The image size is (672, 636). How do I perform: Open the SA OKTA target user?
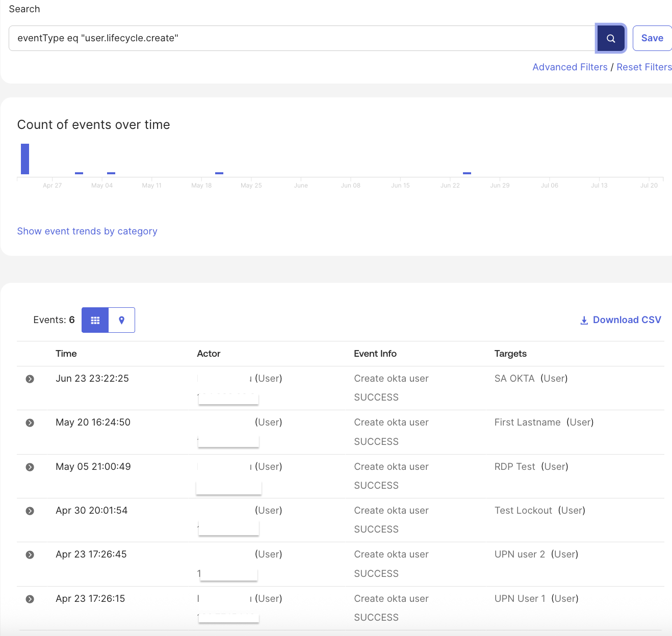coord(514,379)
